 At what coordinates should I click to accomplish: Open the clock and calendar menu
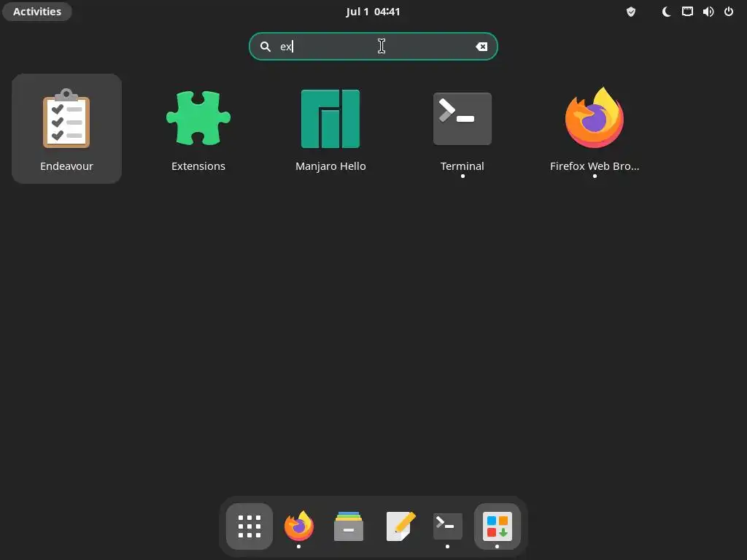[x=373, y=12]
